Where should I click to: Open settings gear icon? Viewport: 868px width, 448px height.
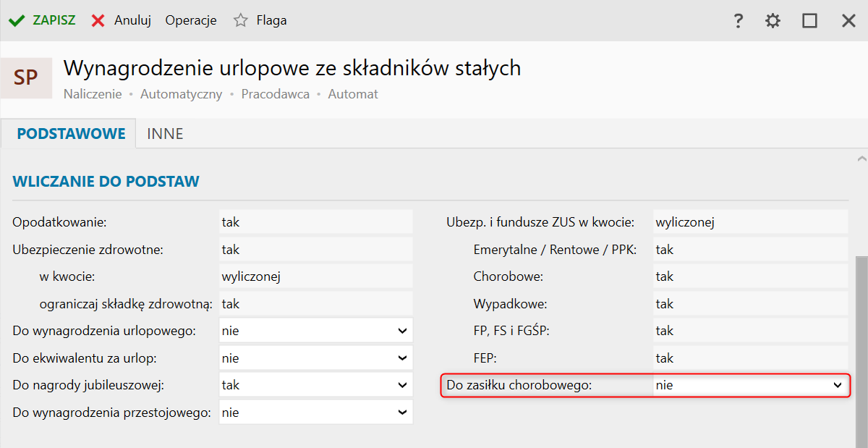(773, 20)
